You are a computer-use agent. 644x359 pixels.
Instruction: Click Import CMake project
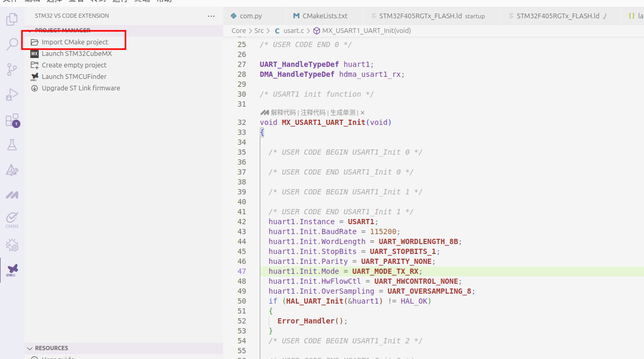point(75,42)
